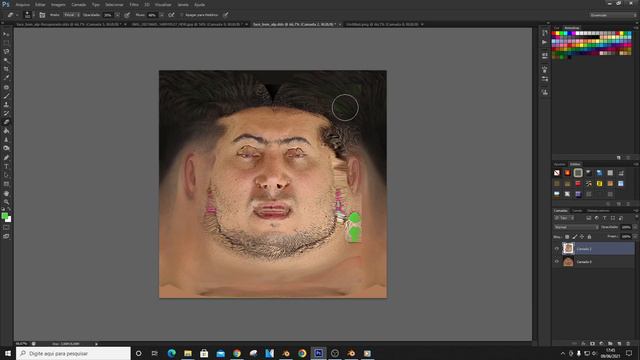
Task: Toggle lock image pixels (brush icon)
Action: coord(575,237)
